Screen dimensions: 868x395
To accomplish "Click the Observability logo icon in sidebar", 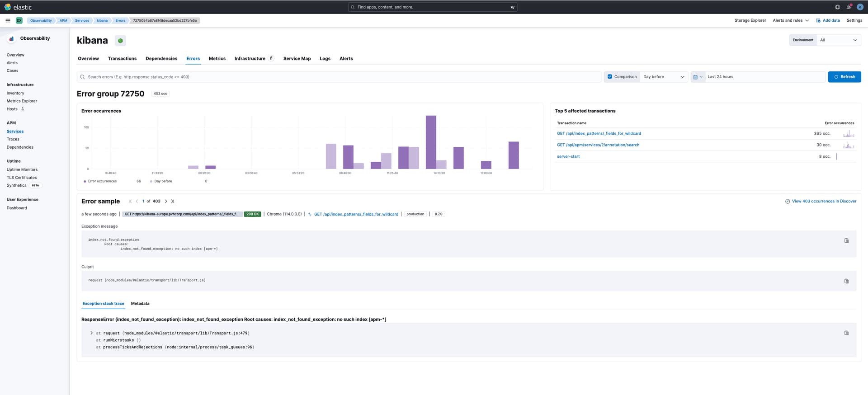I will point(11,39).
